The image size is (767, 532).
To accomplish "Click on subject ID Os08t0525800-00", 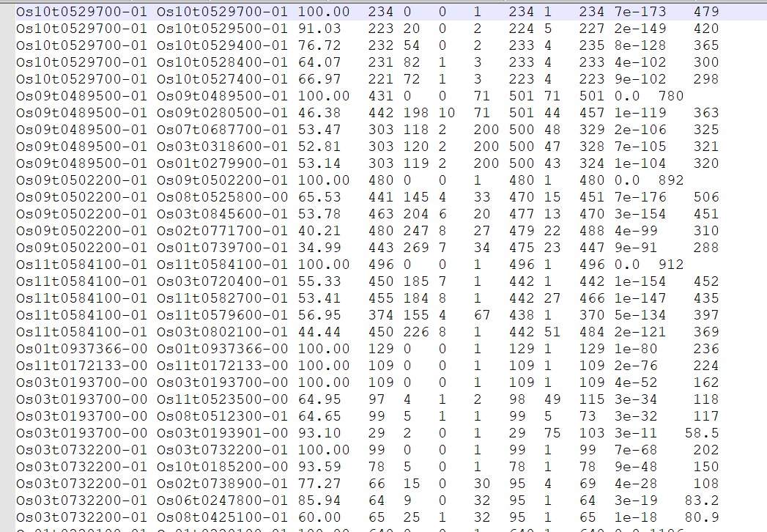I will pos(223,197).
